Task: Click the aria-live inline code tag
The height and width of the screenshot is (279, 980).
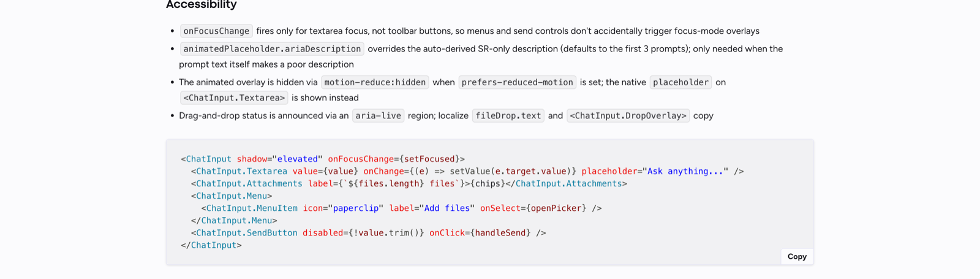Action: pyautogui.click(x=378, y=115)
